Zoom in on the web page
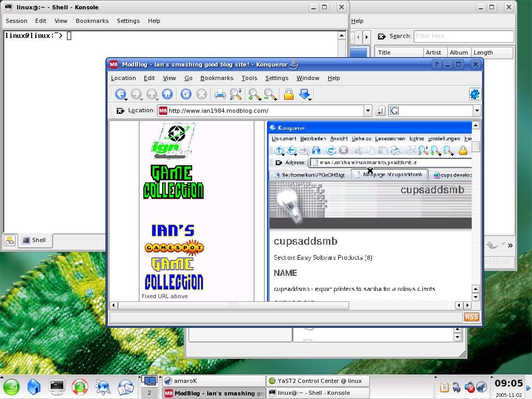This screenshot has width=532, height=399. coord(255,94)
